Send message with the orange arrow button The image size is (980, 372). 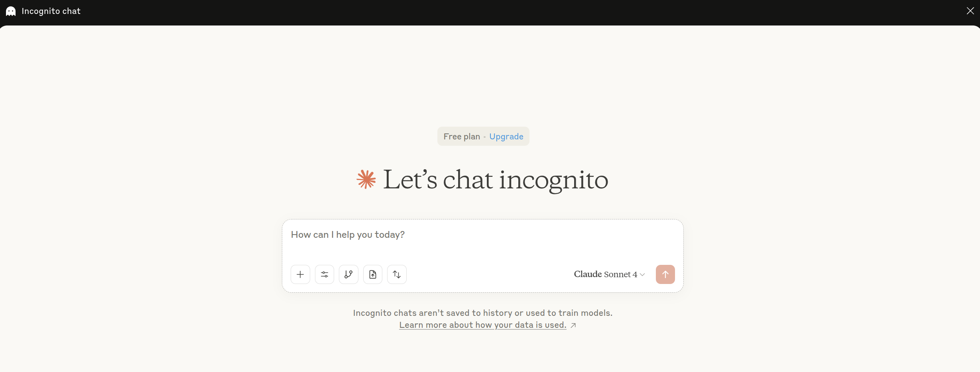point(665,274)
